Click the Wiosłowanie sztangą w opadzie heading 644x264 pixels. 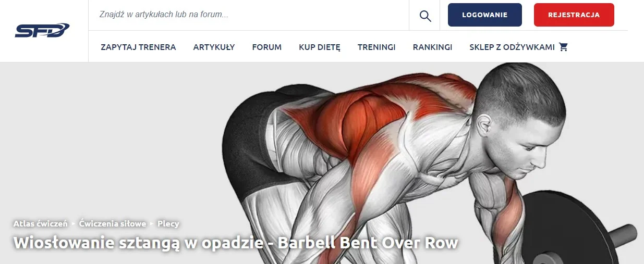[236, 243]
